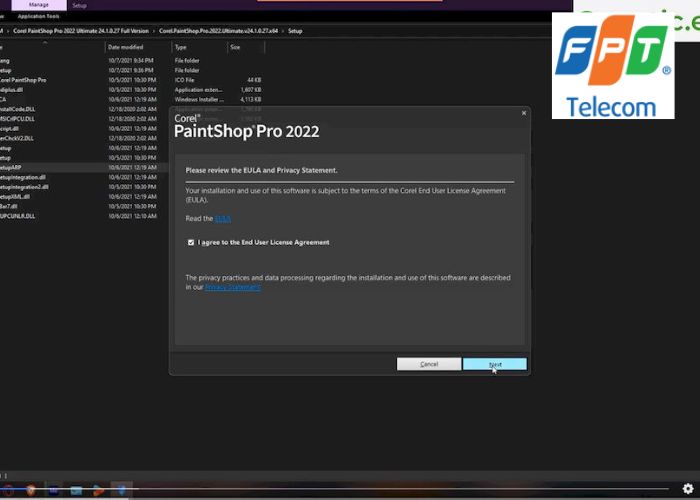Viewport: 700px width, 500px height.
Task: Click the Windows Installer type cell
Action: click(x=200, y=100)
